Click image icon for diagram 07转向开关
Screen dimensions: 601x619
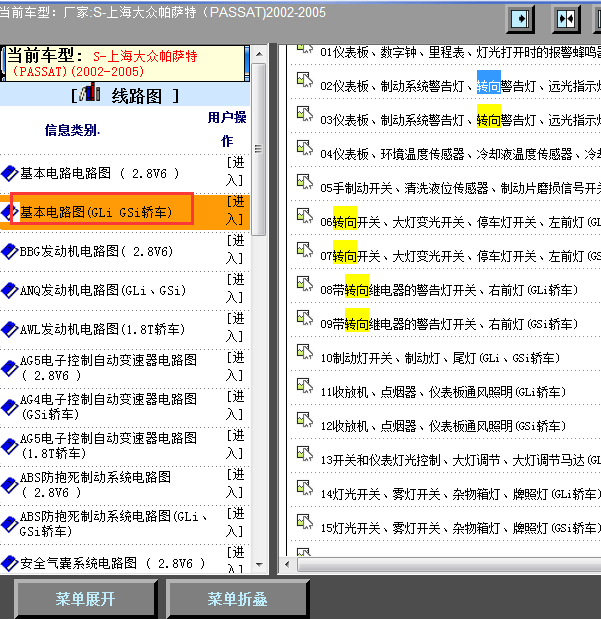(305, 249)
